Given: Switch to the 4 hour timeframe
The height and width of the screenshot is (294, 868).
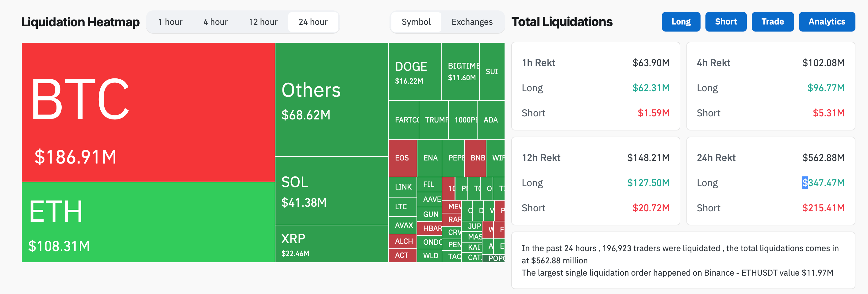Looking at the screenshot, I should pyautogui.click(x=215, y=22).
